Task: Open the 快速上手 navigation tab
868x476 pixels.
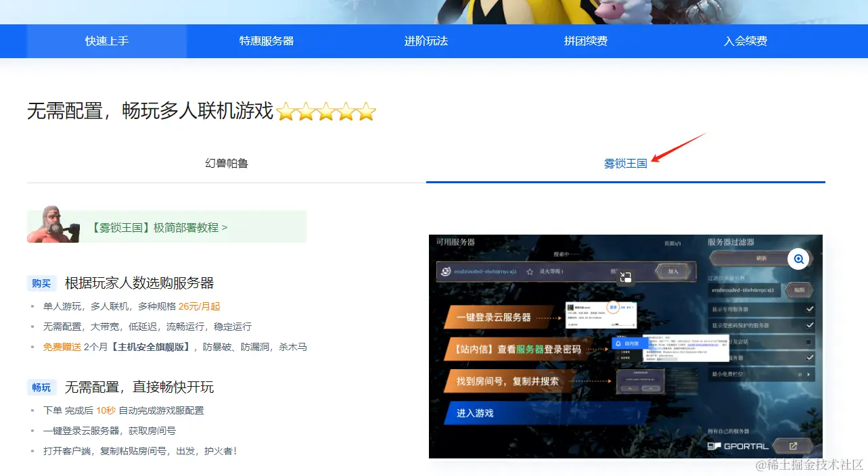Action: [x=107, y=41]
